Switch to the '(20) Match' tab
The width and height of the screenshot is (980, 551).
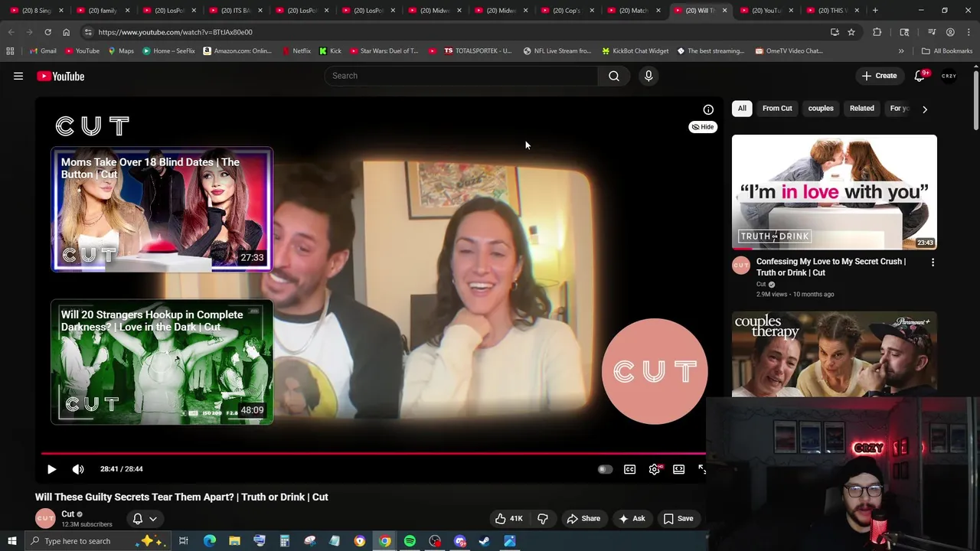(632, 11)
